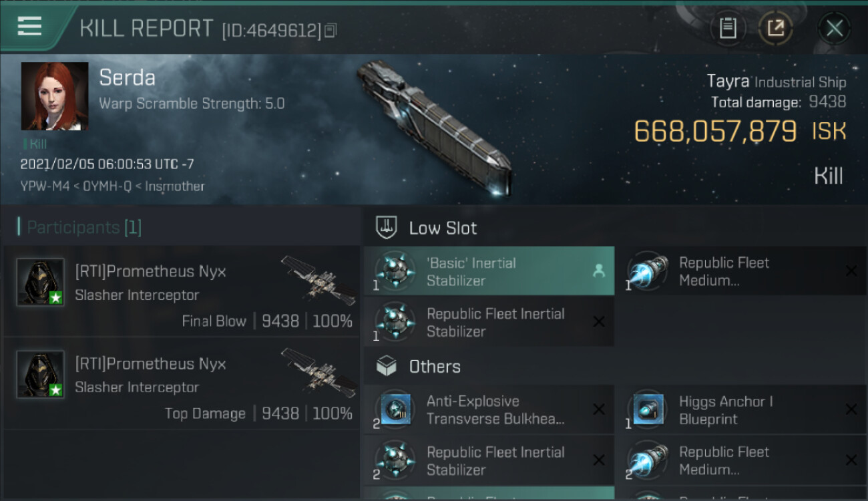
Task: Close the kill report window
Action: coord(834,28)
